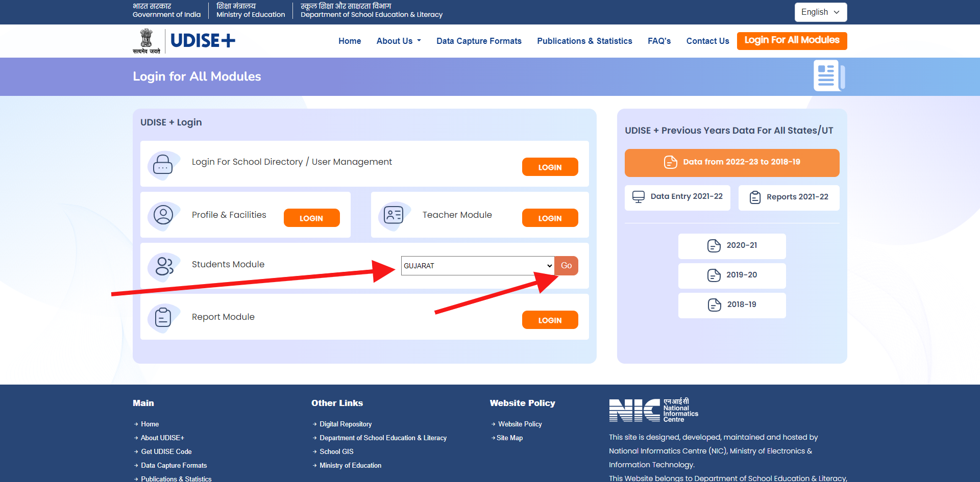Click the padlock icon for School Directory login
This screenshot has height=482, width=980.
(163, 164)
